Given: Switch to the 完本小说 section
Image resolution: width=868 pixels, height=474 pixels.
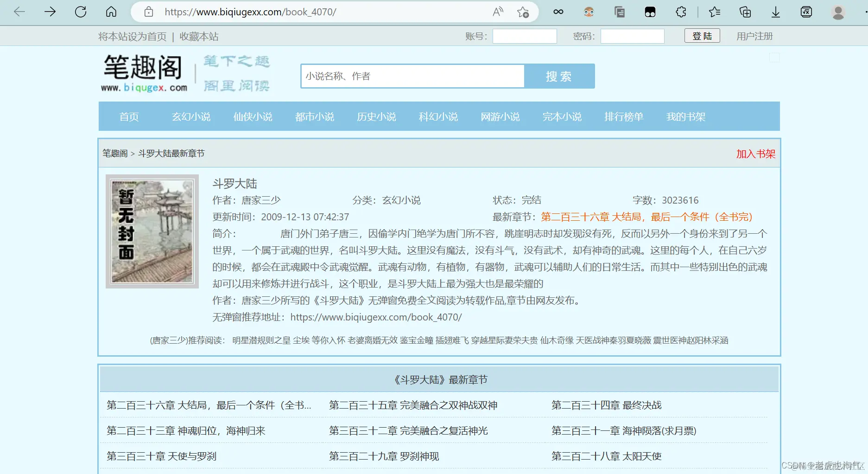Looking at the screenshot, I should [x=562, y=117].
